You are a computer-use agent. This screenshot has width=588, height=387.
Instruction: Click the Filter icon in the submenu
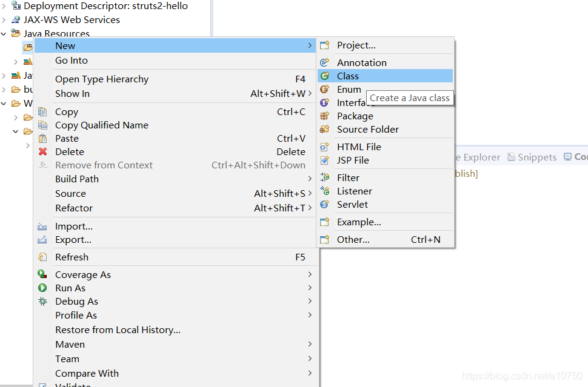coord(324,177)
